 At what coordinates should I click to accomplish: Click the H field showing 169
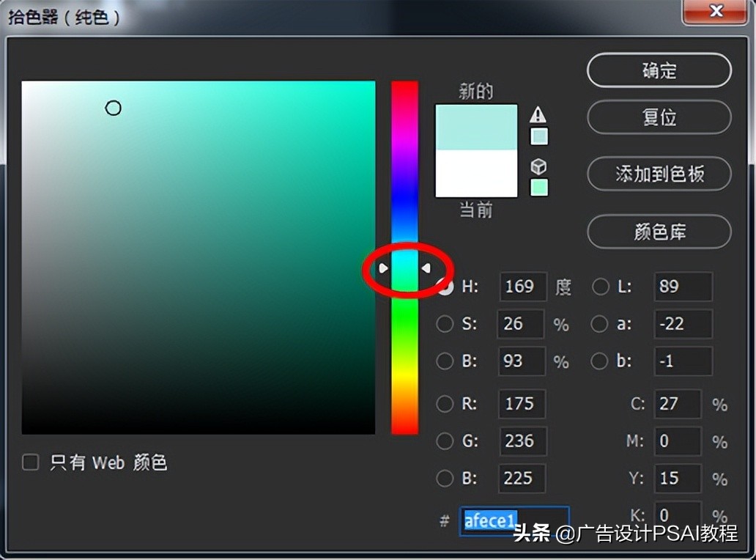pos(523,287)
